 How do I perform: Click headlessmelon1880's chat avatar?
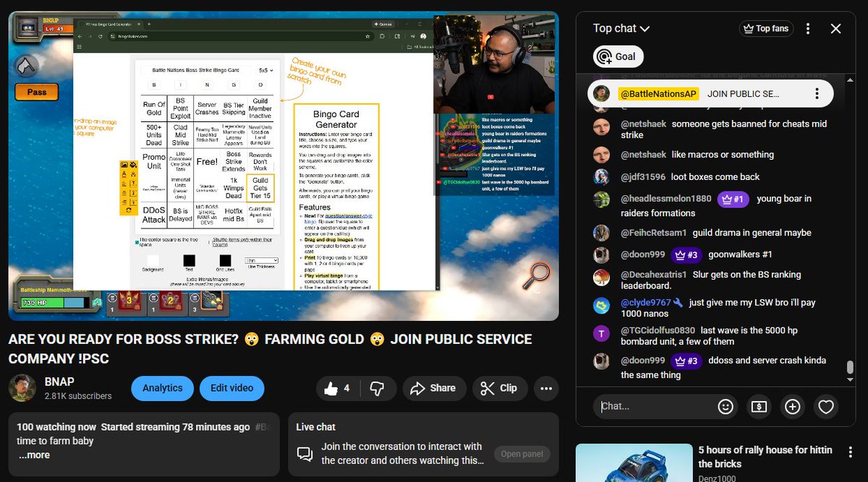pos(601,199)
